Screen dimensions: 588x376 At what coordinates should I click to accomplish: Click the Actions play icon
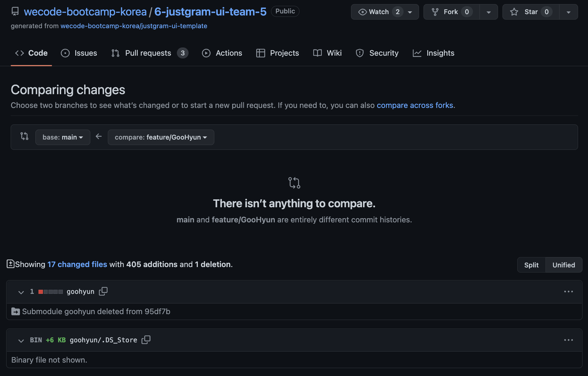tap(206, 53)
